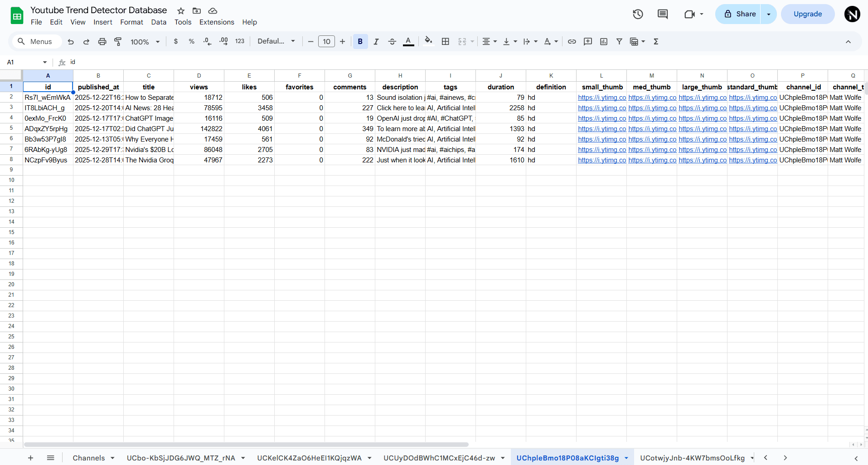Click the Redo icon
This screenshot has width=868, height=465.
tap(86, 42)
